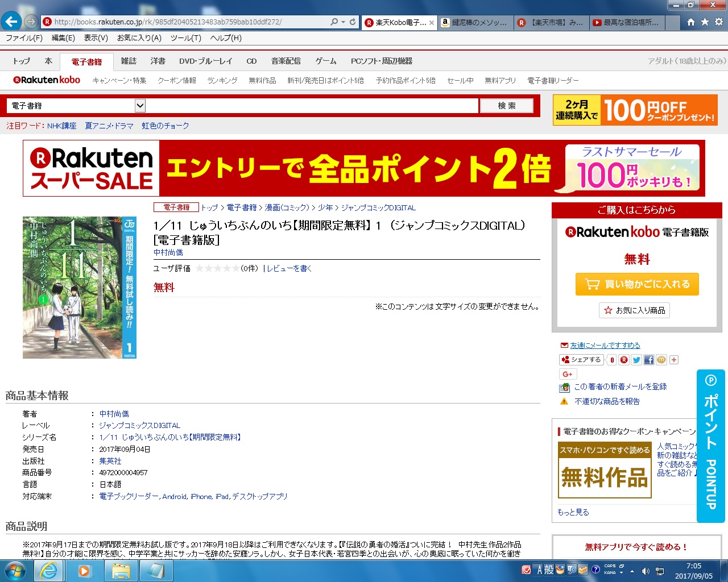
Task: Click inside the search keyword input field
Action: (x=312, y=106)
